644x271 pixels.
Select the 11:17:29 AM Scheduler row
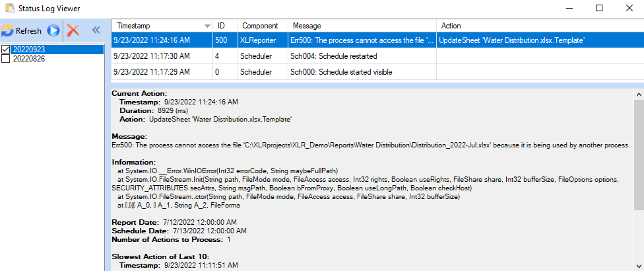[x=377, y=72]
